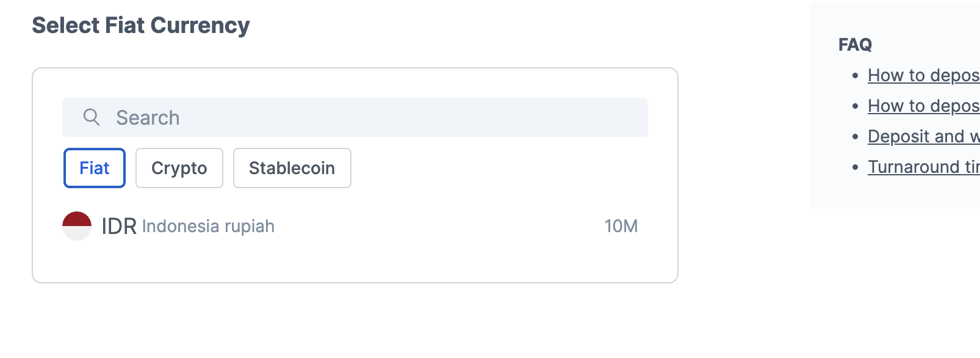This screenshot has width=980, height=358.
Task: Select the Indonesia rupiah label
Action: (208, 226)
